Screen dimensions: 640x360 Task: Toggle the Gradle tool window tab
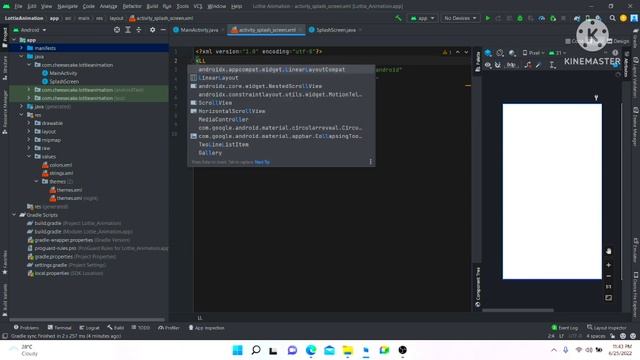pos(636,38)
